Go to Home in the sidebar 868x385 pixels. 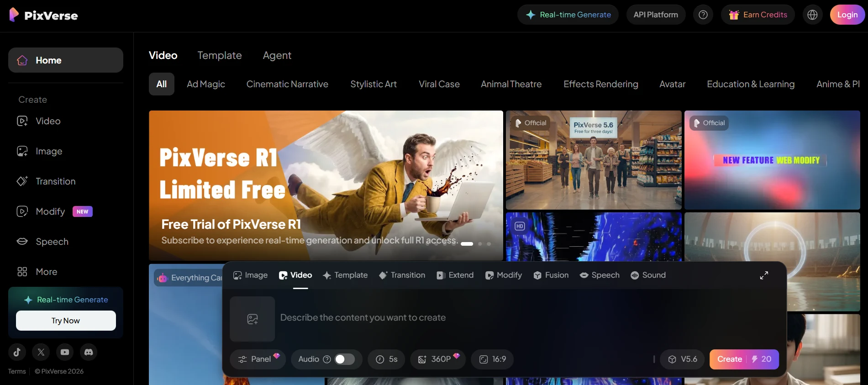[x=66, y=60]
